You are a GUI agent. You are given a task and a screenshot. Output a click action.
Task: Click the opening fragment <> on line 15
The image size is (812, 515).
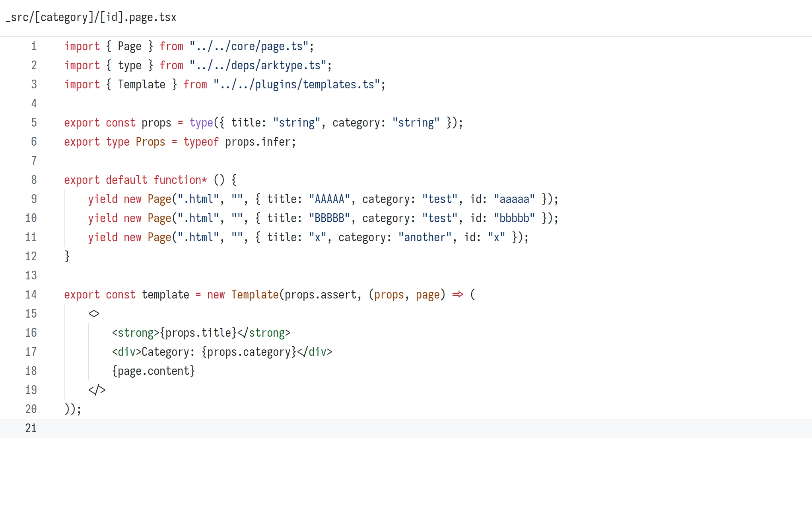coord(94,314)
